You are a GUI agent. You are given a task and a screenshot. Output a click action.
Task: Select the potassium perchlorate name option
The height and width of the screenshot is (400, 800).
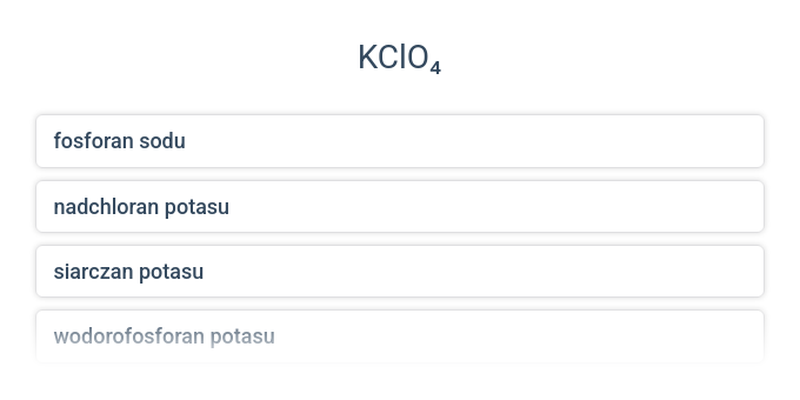pyautogui.click(x=400, y=207)
